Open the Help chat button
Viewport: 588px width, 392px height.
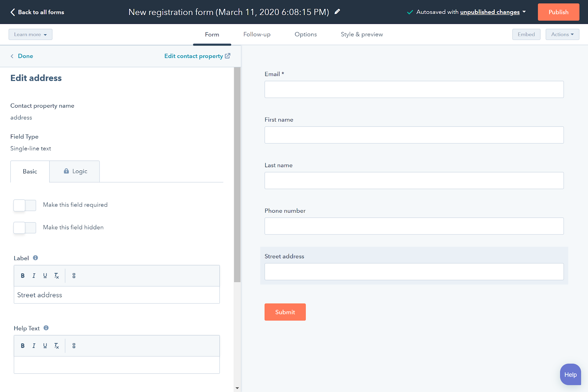pyautogui.click(x=570, y=374)
